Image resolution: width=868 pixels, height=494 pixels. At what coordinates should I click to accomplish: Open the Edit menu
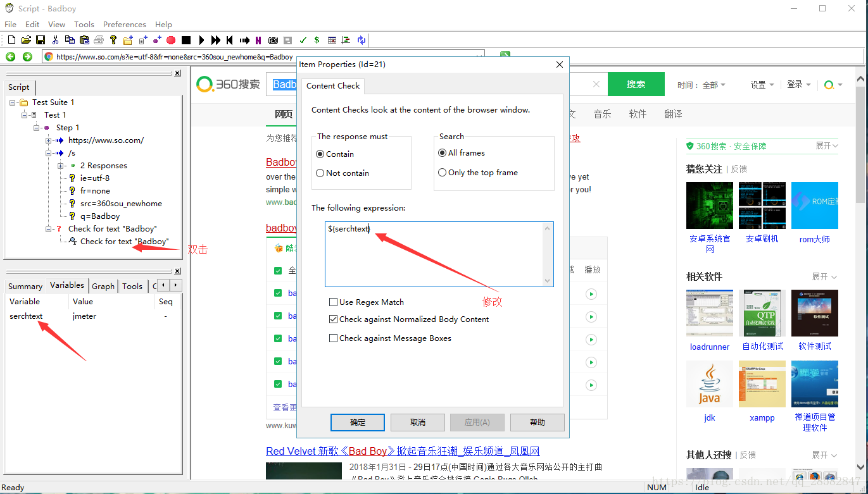coord(32,24)
